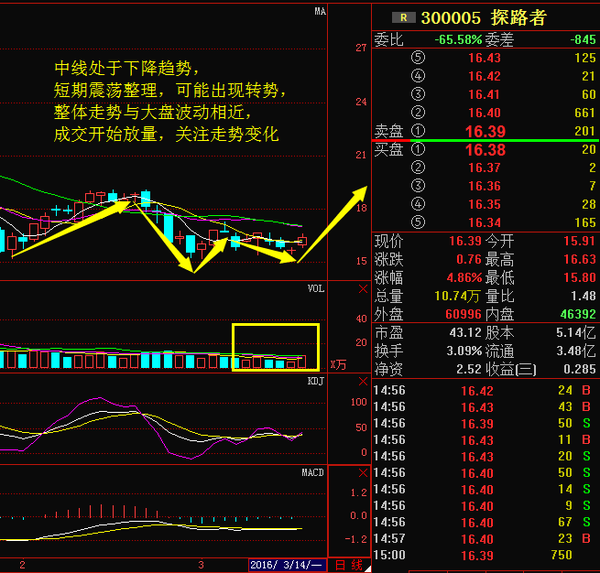Image resolution: width=600 pixels, height=573 pixels.
Task: Select the tick row 16.40 67 S
Action: (485, 522)
